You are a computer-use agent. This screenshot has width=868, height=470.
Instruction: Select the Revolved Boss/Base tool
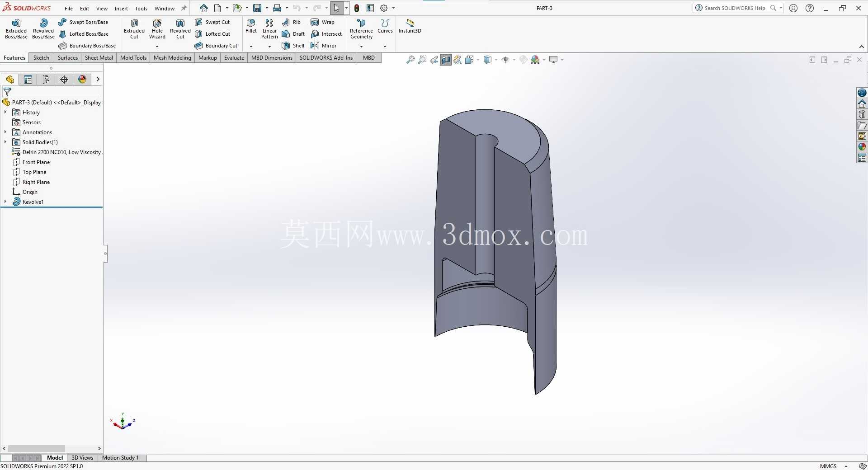[43, 29]
